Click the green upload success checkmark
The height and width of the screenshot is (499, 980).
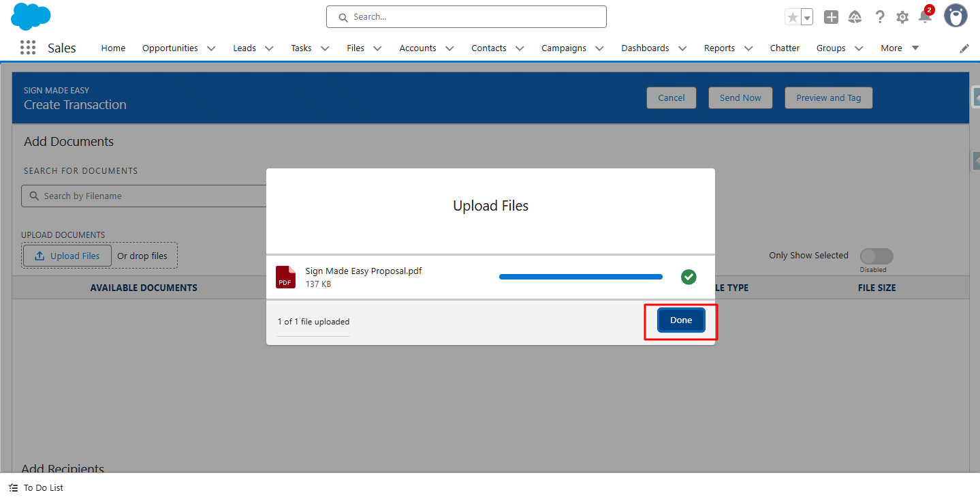(x=689, y=277)
